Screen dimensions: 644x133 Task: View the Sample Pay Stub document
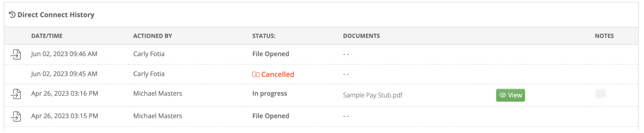pyautogui.click(x=510, y=95)
